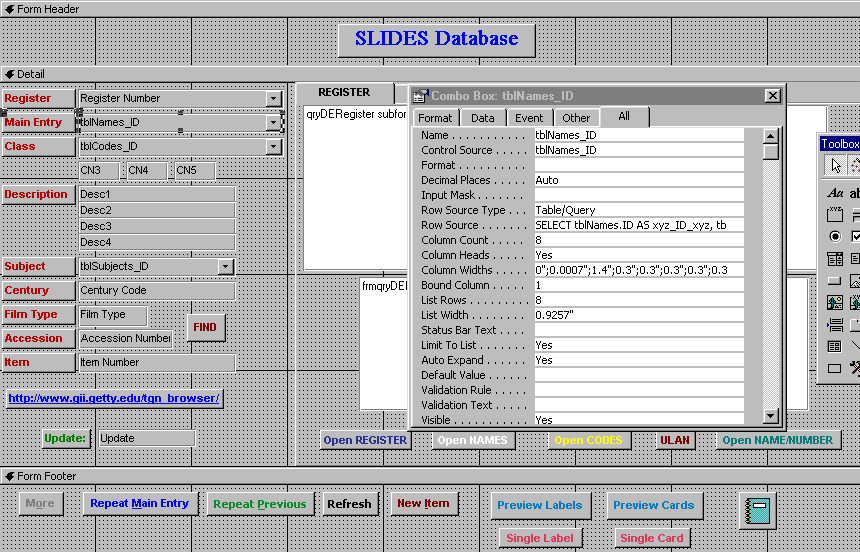Click the Single Label button
This screenshot has height=552, width=860.
pos(540,538)
